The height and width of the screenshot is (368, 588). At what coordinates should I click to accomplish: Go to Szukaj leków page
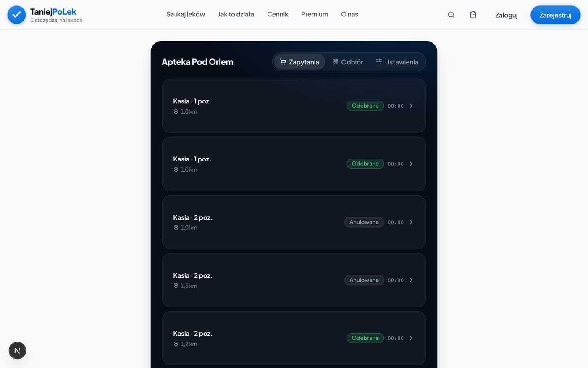pyautogui.click(x=186, y=14)
